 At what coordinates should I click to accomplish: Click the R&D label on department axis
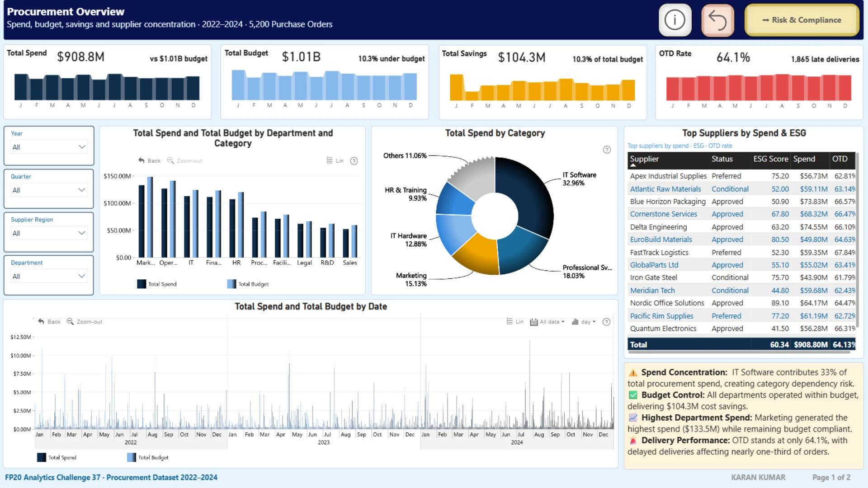pyautogui.click(x=327, y=263)
